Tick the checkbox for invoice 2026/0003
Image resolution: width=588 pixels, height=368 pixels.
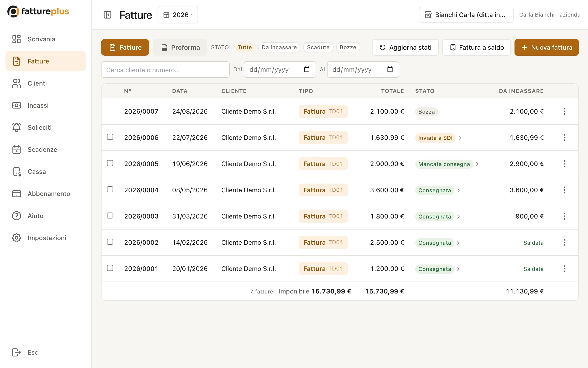pyautogui.click(x=110, y=216)
